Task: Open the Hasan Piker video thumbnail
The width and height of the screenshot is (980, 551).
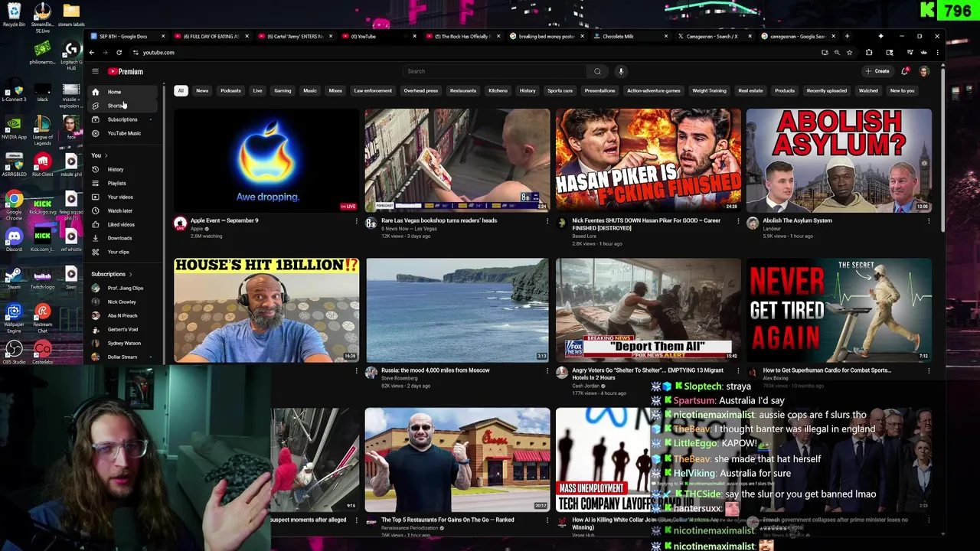Action: (648, 160)
